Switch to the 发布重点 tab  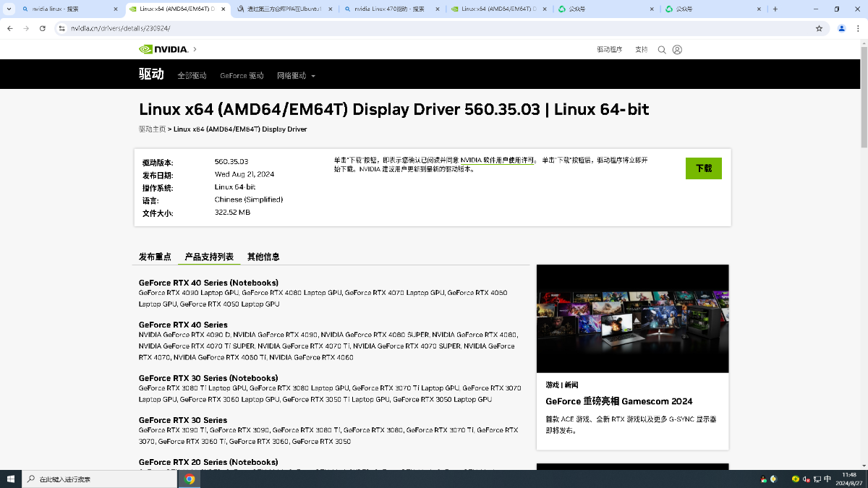[x=155, y=257]
